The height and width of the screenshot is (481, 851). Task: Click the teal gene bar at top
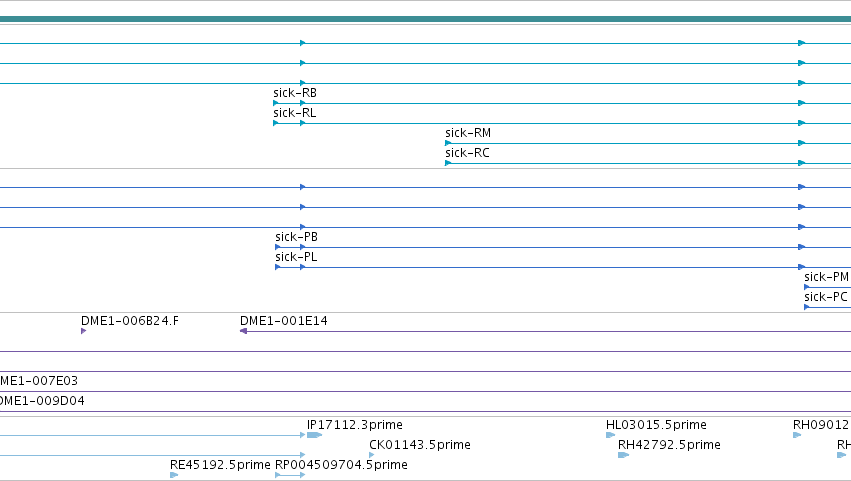coord(426,19)
